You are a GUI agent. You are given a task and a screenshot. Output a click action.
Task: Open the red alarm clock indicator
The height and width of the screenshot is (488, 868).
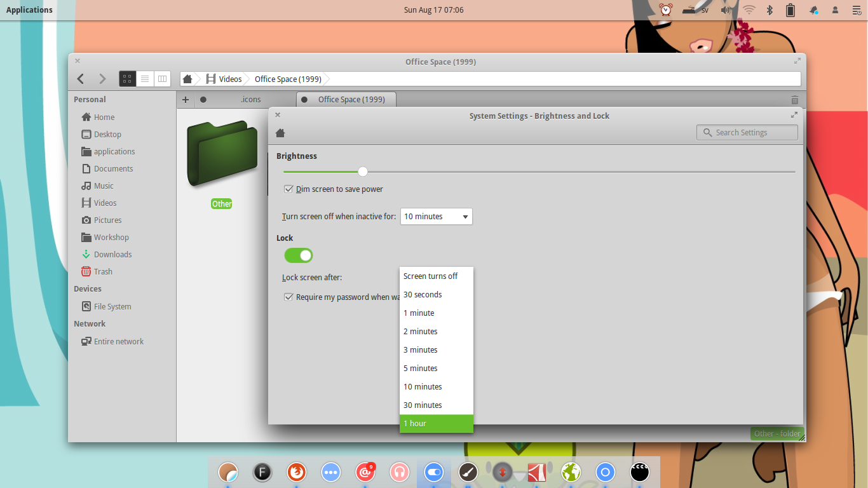[x=665, y=10]
